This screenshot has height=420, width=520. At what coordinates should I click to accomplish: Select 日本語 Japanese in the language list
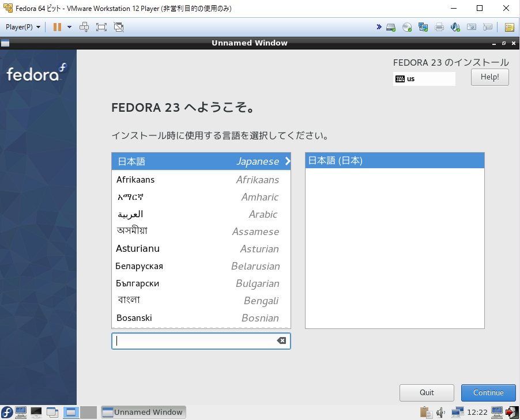pos(201,161)
